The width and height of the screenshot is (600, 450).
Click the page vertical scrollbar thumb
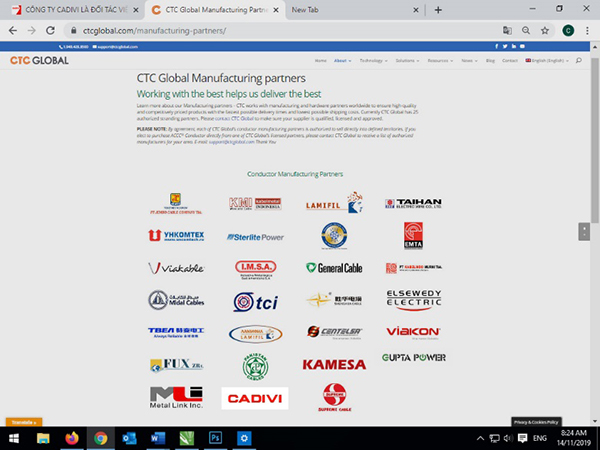click(595, 140)
